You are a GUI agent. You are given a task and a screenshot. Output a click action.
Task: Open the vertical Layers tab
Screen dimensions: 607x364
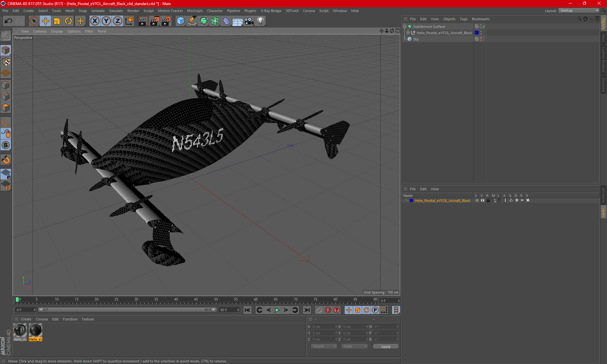(604, 212)
